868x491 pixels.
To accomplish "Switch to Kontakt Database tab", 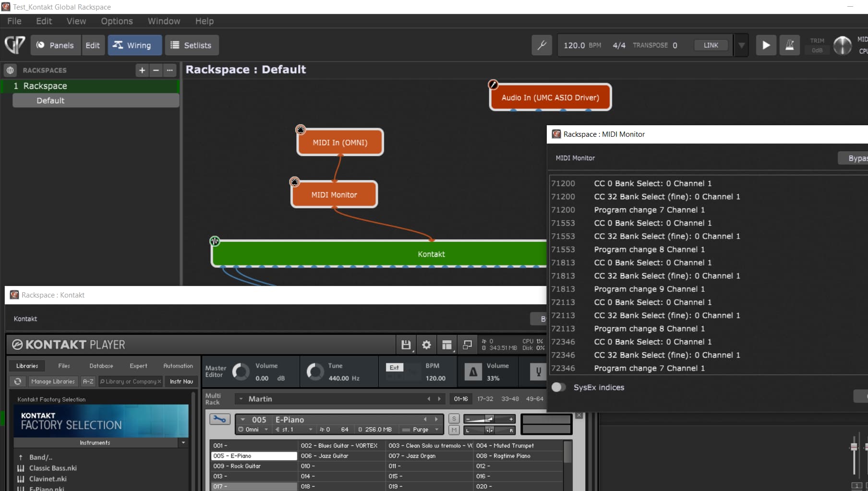I will pyautogui.click(x=101, y=366).
